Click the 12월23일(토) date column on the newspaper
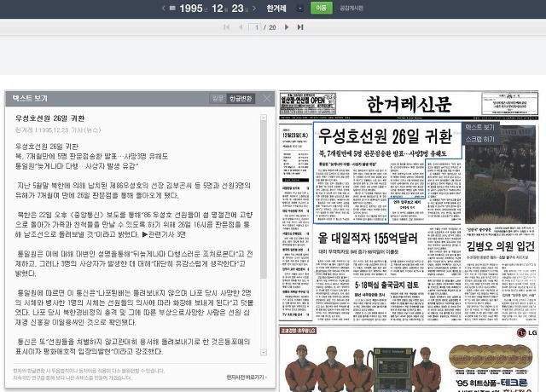The width and height of the screenshot is (546, 392). [295, 135]
